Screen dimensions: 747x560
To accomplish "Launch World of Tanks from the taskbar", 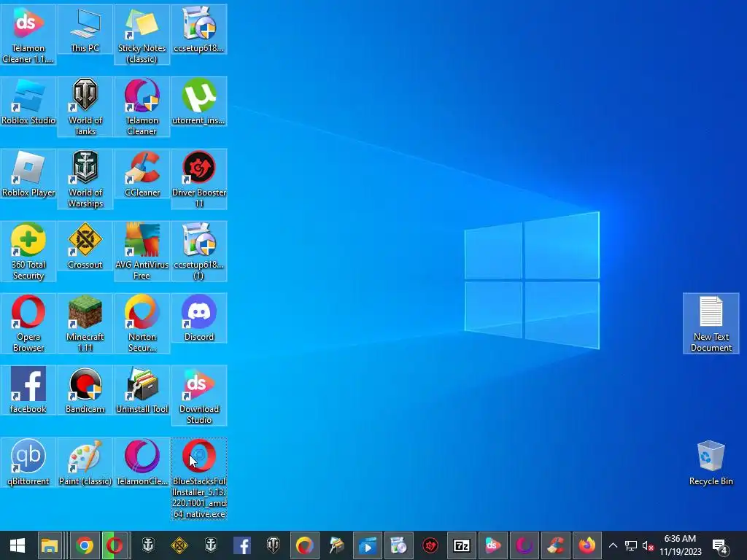I will [x=274, y=545].
